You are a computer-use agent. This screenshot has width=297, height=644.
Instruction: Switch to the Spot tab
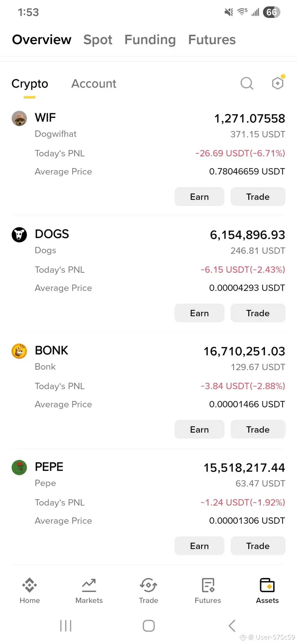98,40
